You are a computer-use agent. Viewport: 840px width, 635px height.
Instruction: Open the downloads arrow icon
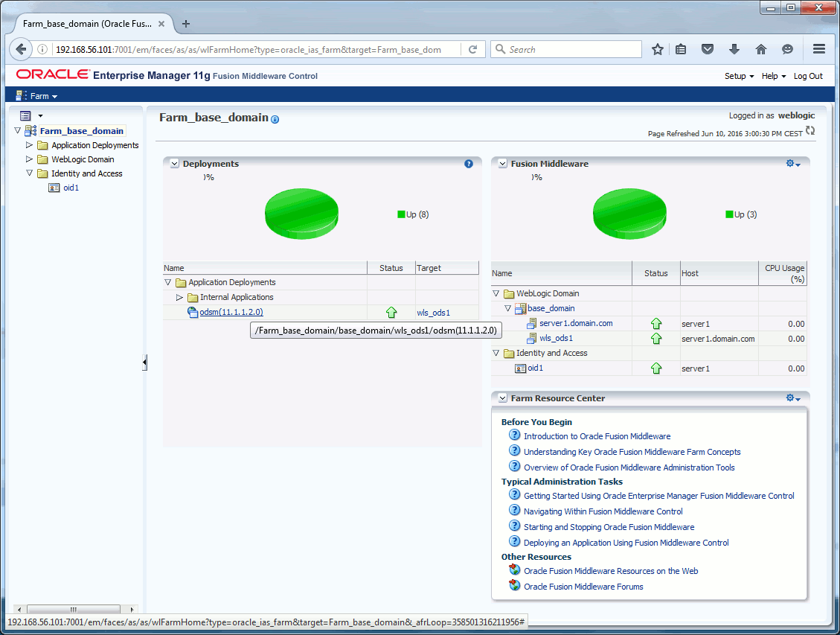pyautogui.click(x=734, y=49)
